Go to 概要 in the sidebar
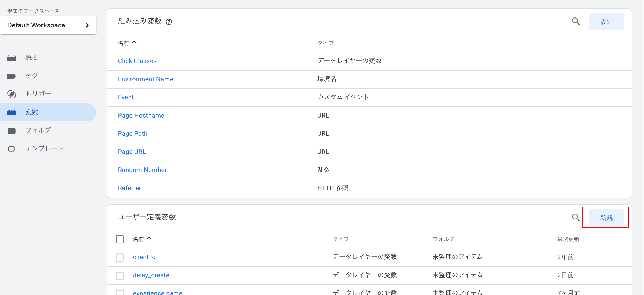The image size is (644, 295). (32, 58)
